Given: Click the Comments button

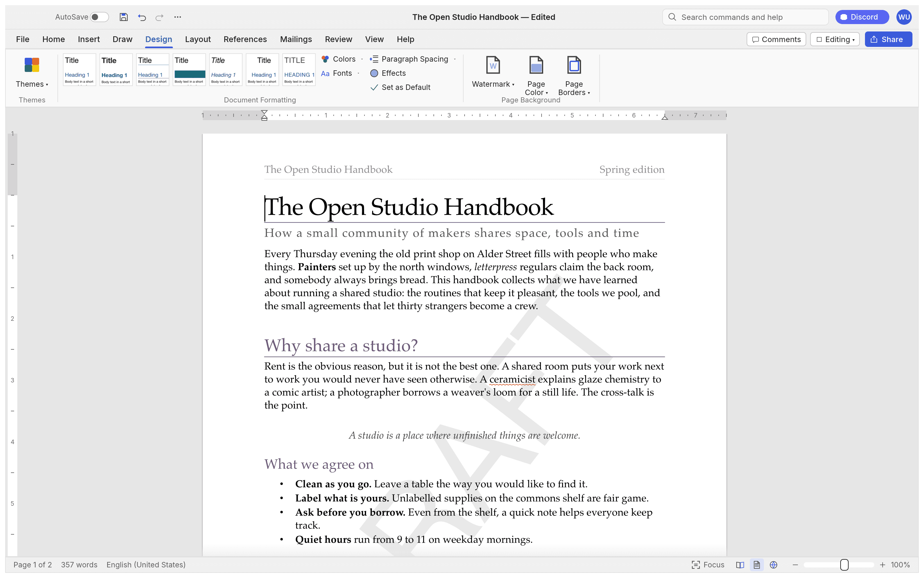Looking at the screenshot, I should click(776, 39).
